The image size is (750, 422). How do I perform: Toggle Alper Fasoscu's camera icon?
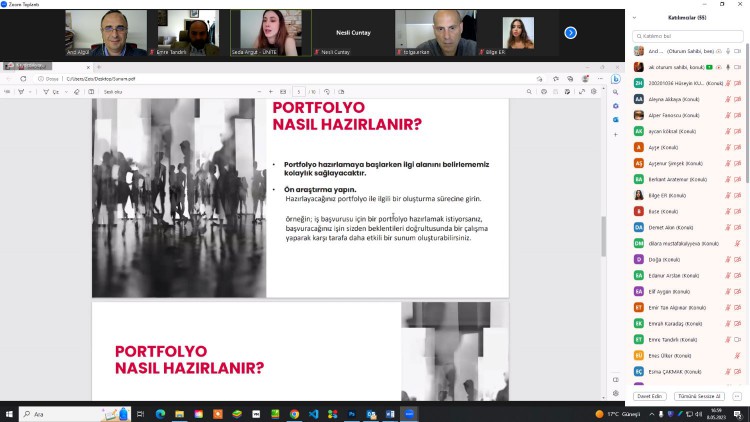coord(738,115)
